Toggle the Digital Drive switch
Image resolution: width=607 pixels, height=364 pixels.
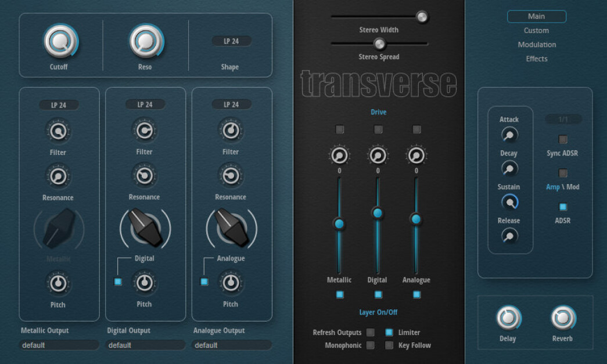[378, 129]
